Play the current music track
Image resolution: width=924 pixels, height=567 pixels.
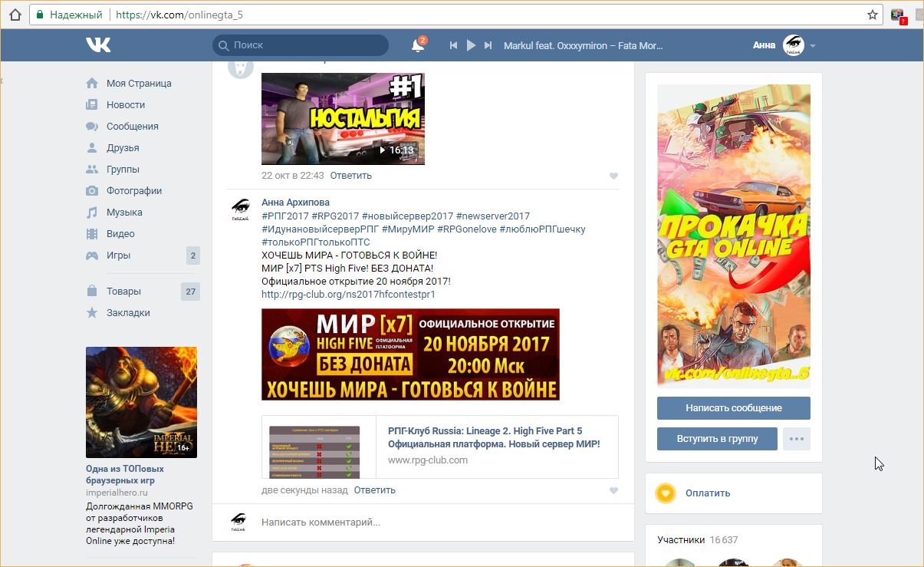[471, 46]
